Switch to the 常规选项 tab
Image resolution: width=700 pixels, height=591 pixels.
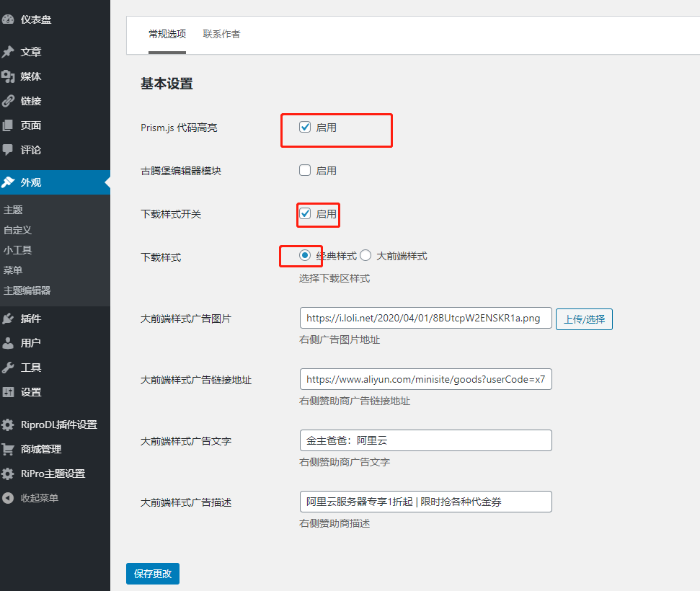167,35
